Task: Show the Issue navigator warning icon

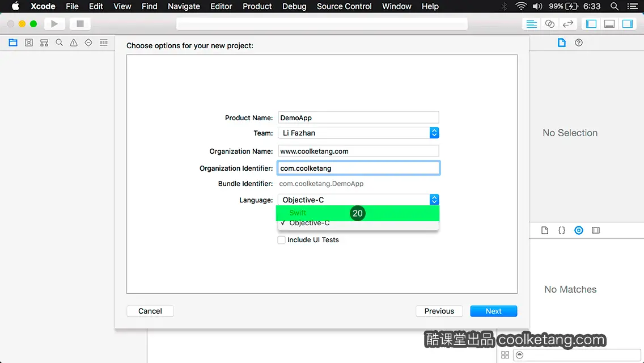Action: click(x=74, y=43)
